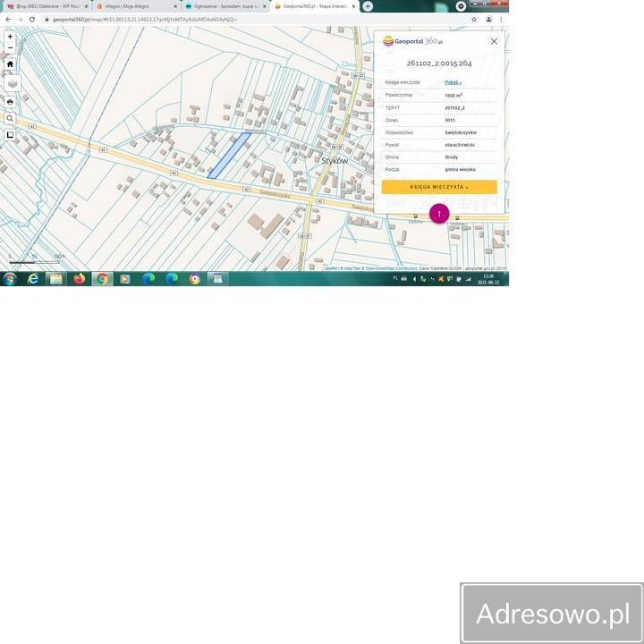Reload the current page
Viewport: 644px width, 644px height.
[32, 20]
